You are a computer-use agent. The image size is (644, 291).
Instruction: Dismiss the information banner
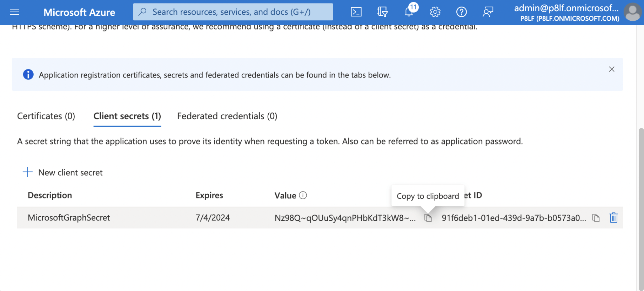[611, 69]
